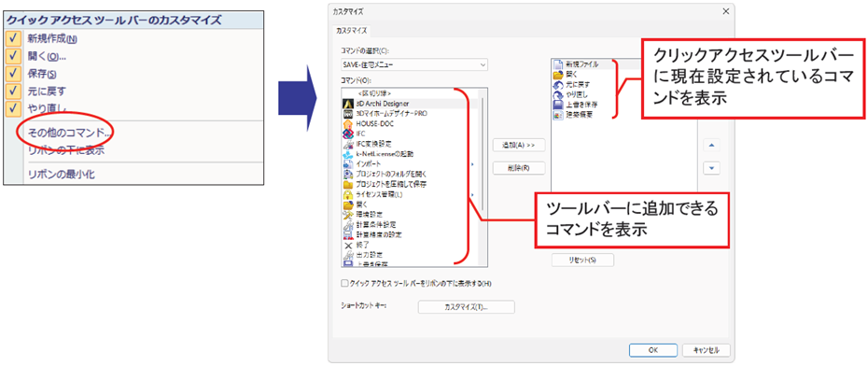Choose the インポート command icon
This screenshot has height=366, width=868.
pyautogui.click(x=348, y=164)
